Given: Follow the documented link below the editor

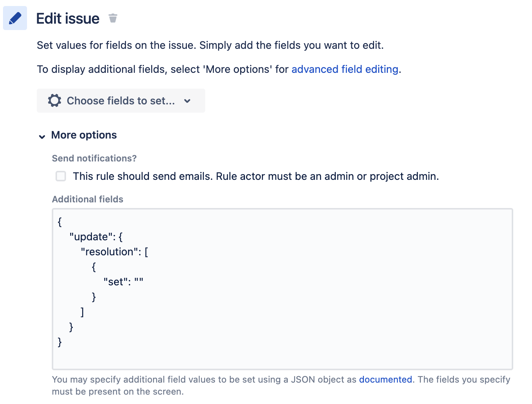Looking at the screenshot, I should pos(385,380).
